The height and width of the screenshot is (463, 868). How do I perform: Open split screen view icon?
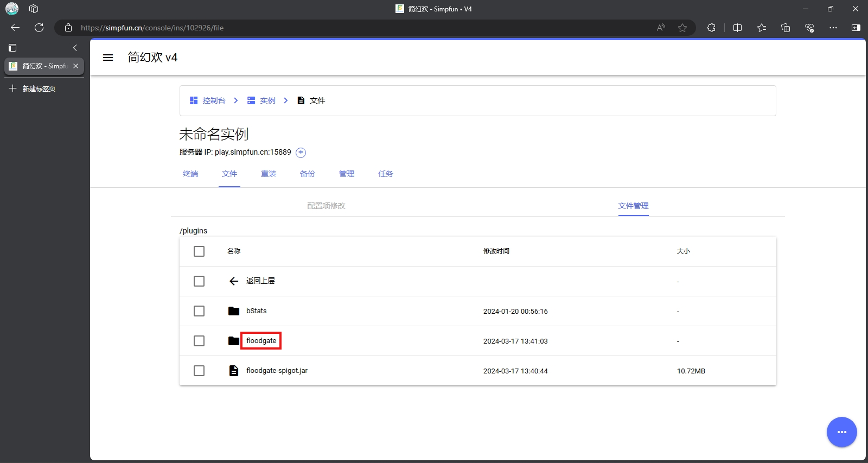click(x=737, y=28)
